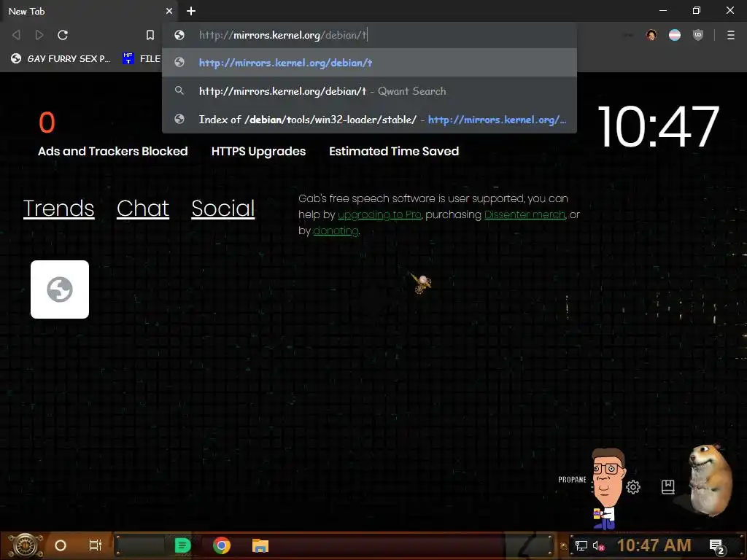Close the New Tab tab
This screenshot has height=560, width=747.
coord(169,11)
